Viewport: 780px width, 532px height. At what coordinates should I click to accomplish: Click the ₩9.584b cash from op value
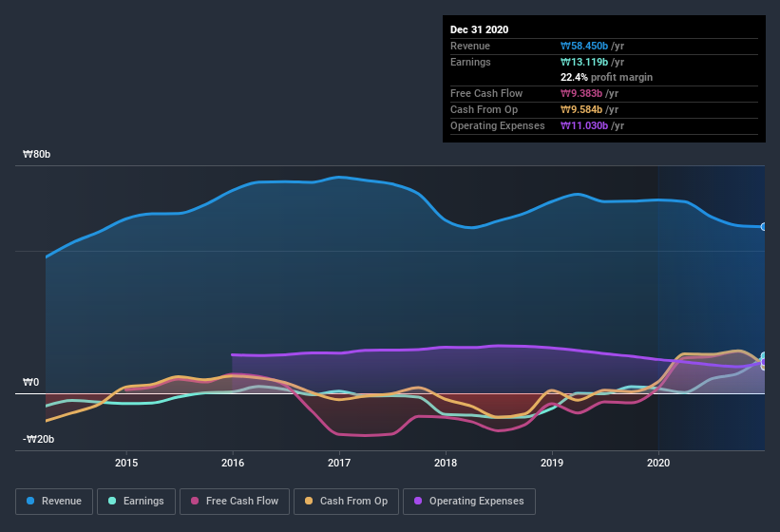[581, 109]
